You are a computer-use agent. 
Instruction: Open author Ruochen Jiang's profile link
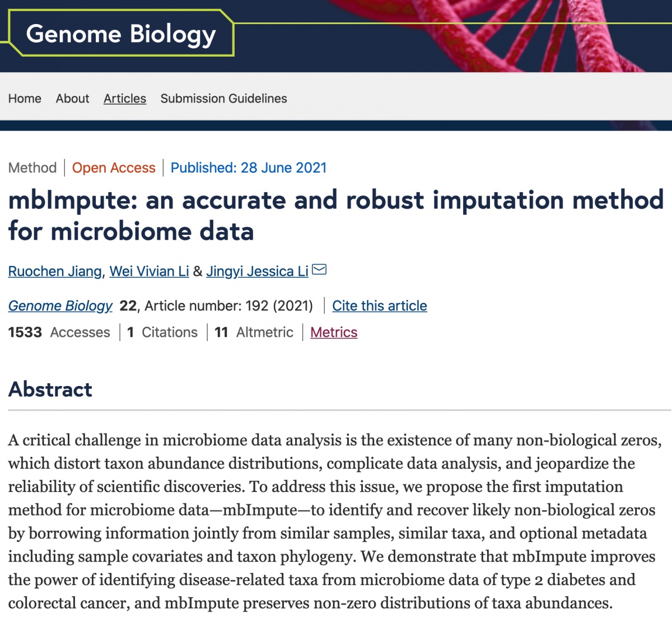pos(55,271)
